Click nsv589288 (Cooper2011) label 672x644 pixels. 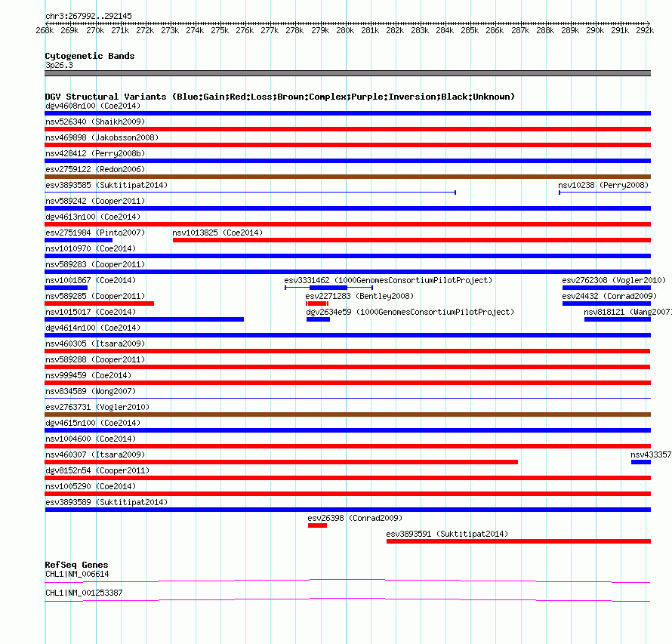point(95,359)
